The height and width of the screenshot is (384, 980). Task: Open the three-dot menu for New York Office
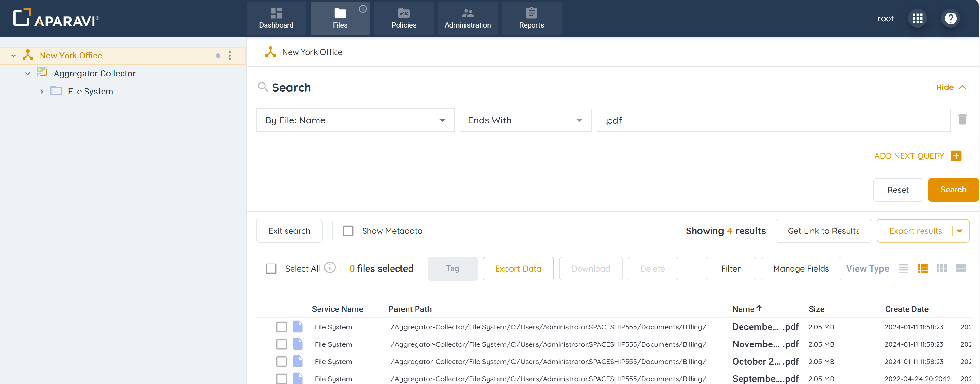coord(229,56)
